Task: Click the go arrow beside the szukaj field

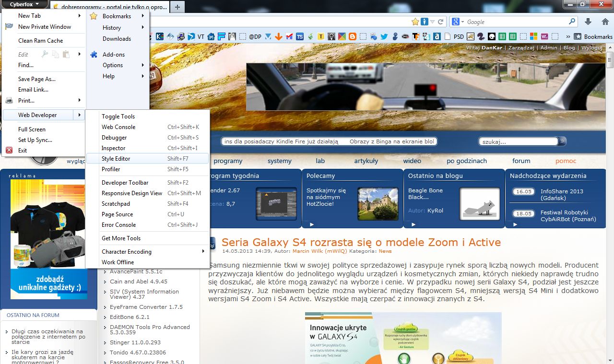Action: click(x=563, y=141)
